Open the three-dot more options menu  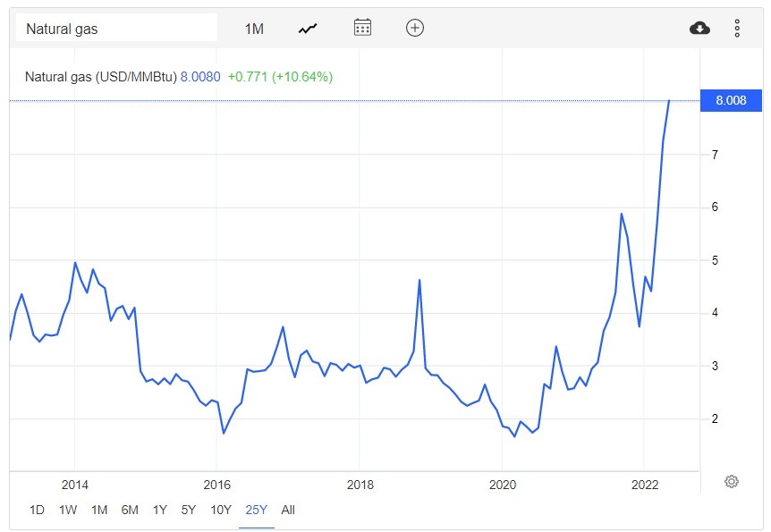pyautogui.click(x=737, y=28)
